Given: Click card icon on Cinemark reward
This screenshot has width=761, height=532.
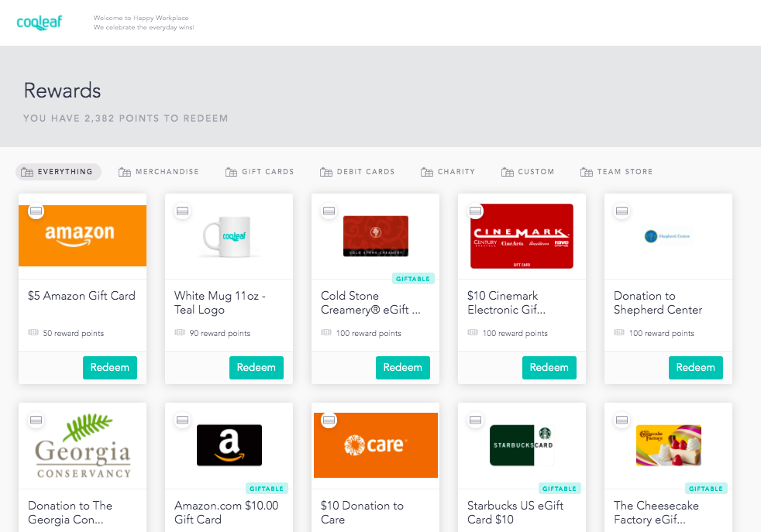Looking at the screenshot, I should (476, 211).
